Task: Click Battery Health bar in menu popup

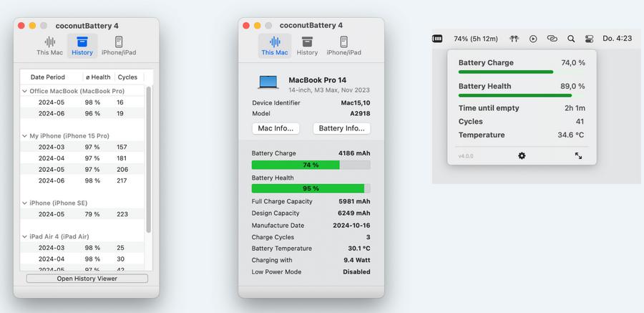Action: (x=522, y=95)
